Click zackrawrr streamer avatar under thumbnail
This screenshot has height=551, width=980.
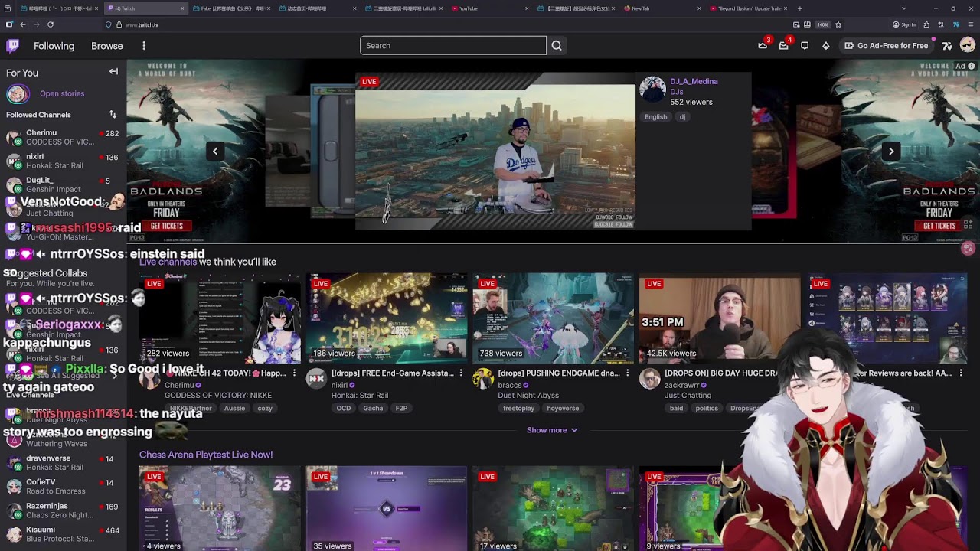click(x=650, y=379)
